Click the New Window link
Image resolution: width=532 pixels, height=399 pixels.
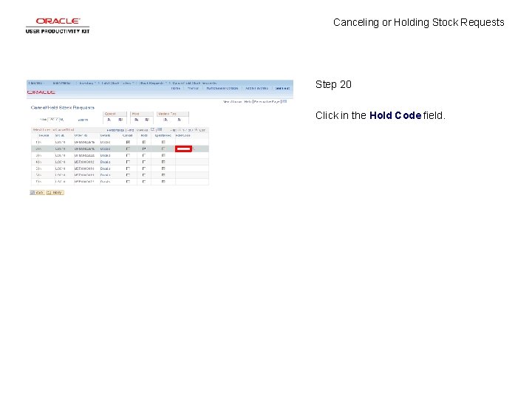click(233, 101)
